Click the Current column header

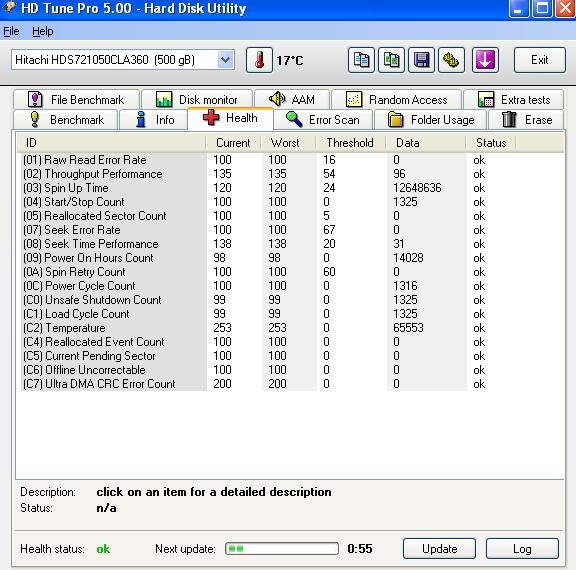(233, 143)
